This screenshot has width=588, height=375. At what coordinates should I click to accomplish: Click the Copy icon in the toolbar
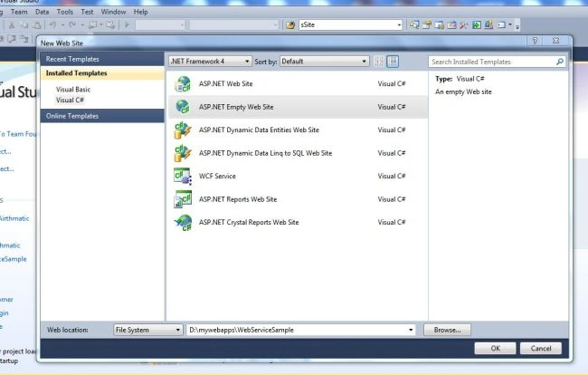[x=24, y=25]
